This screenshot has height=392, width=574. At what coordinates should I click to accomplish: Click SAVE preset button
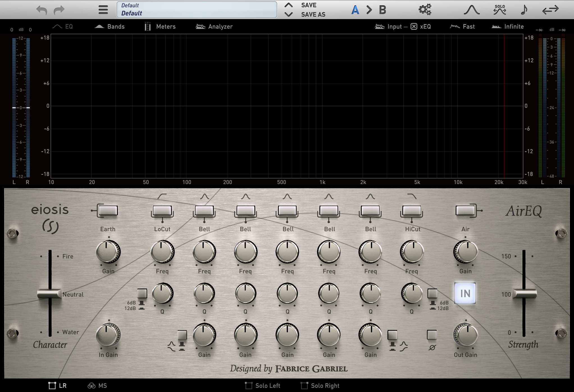309,5
